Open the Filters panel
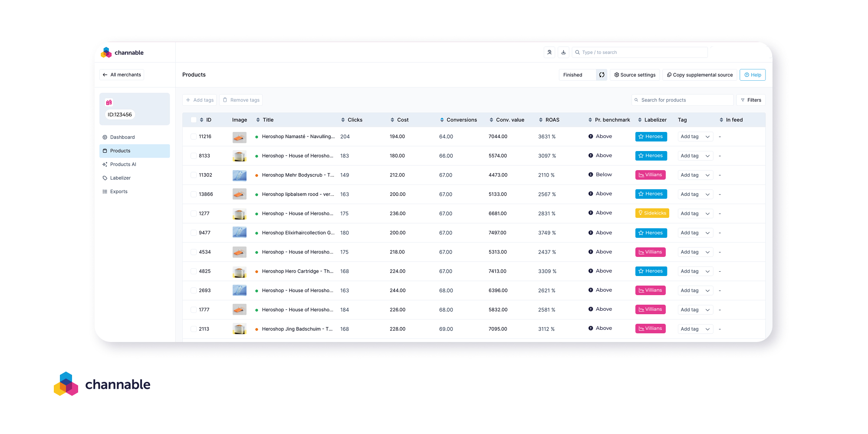This screenshot has height=434, width=868. click(751, 100)
